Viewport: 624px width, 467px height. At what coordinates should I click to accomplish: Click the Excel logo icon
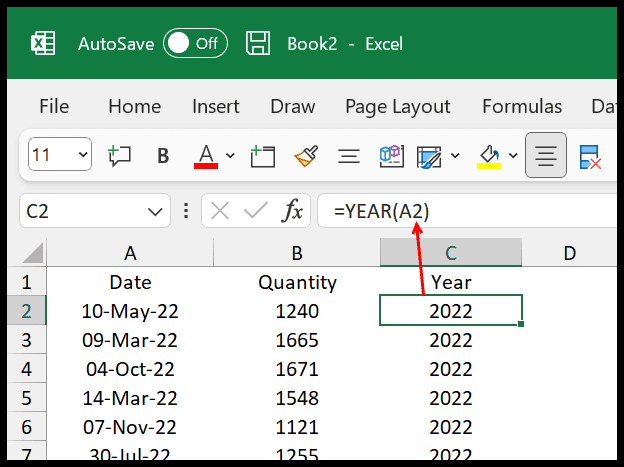(42, 44)
